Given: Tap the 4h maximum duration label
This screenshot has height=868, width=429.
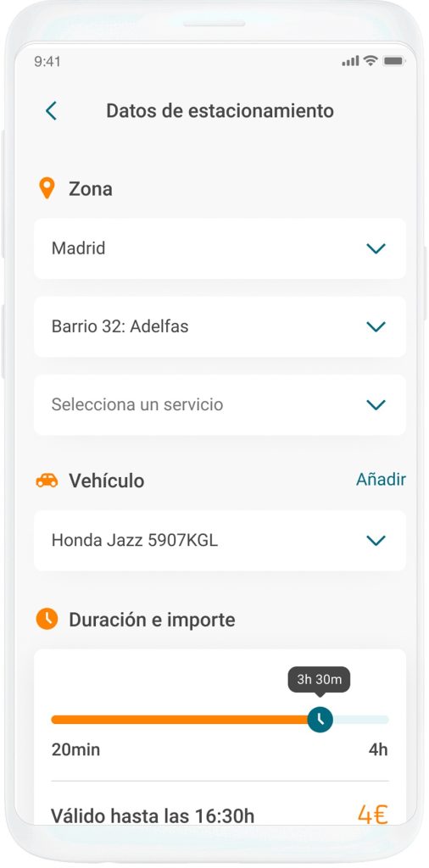Looking at the screenshot, I should click(x=378, y=749).
